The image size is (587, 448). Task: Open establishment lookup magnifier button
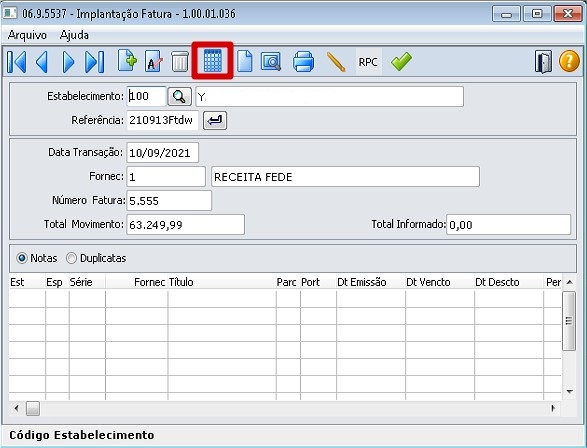pos(179,97)
